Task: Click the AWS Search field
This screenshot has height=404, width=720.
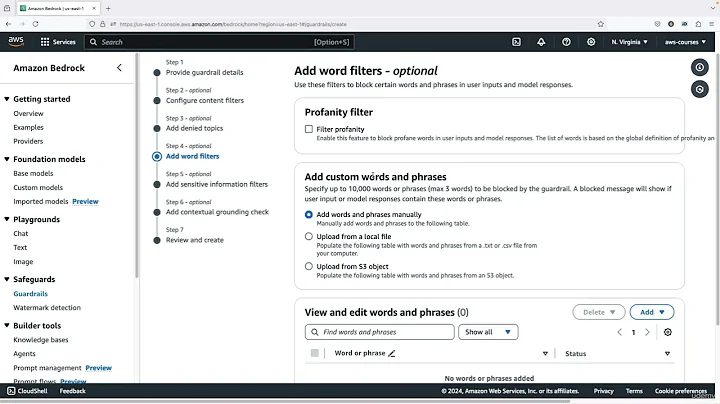Action: [219, 42]
